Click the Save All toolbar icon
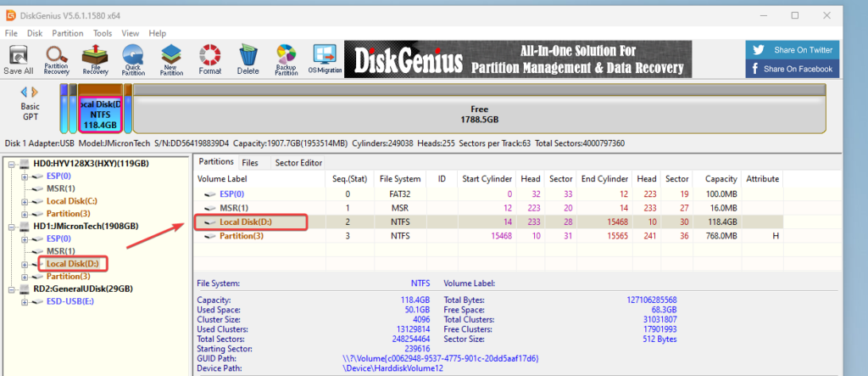 19,60
